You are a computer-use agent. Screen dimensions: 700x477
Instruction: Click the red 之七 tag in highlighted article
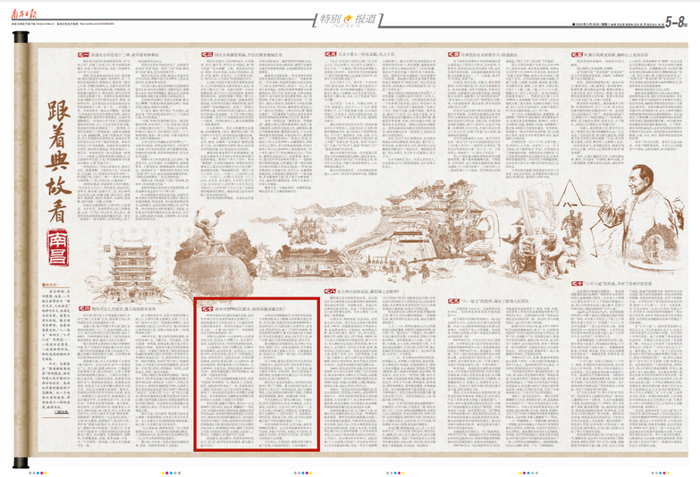[x=207, y=309]
